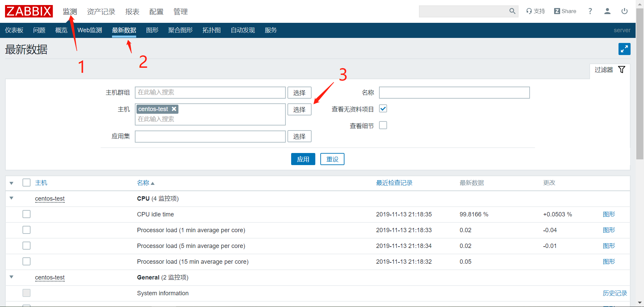
Task: Open centos-test host link in CPU group
Action: [x=50, y=199]
